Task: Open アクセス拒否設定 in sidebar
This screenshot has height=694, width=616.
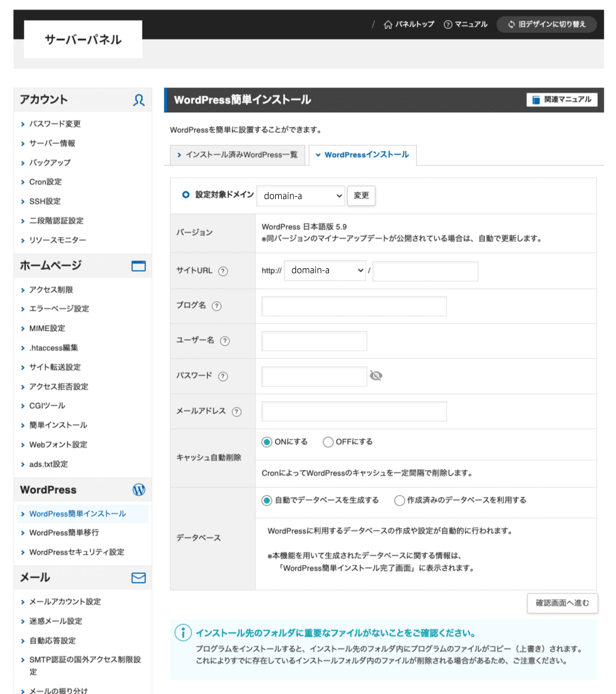Action: point(59,387)
